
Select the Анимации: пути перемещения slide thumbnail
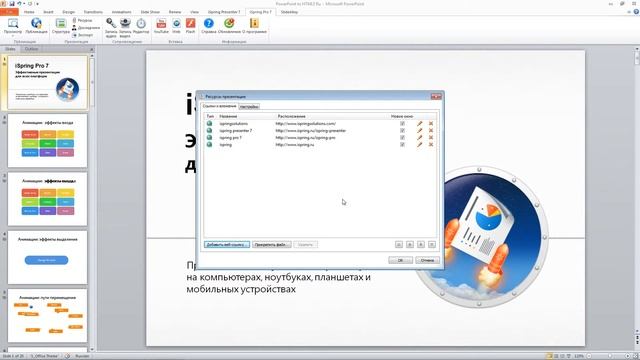pyautogui.click(x=47, y=316)
